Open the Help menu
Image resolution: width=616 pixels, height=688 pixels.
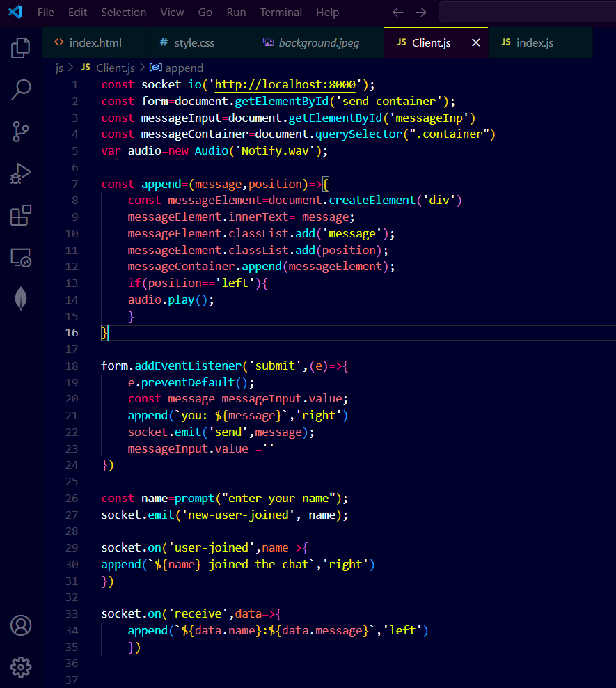[328, 13]
